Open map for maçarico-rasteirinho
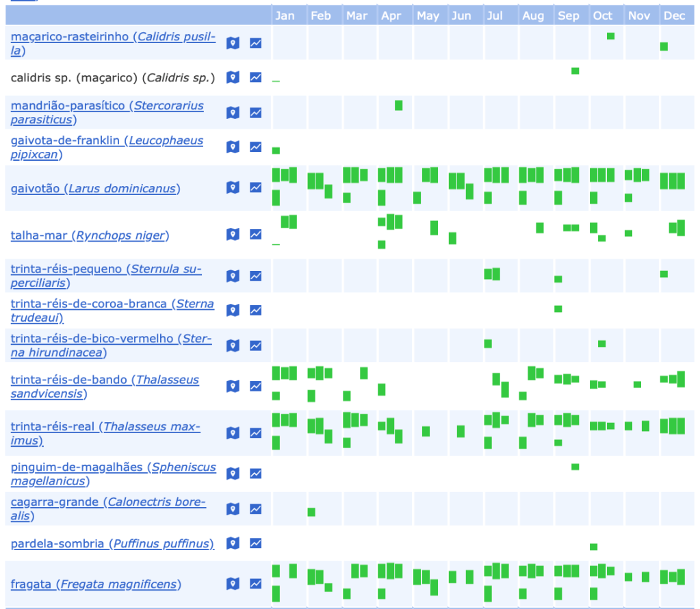This screenshot has width=700, height=609. click(233, 43)
